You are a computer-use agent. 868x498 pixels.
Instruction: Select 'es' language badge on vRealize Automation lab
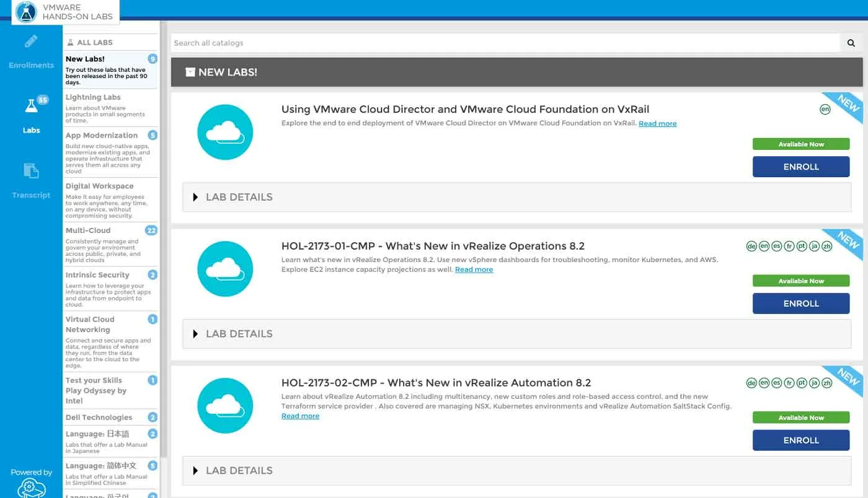(776, 383)
